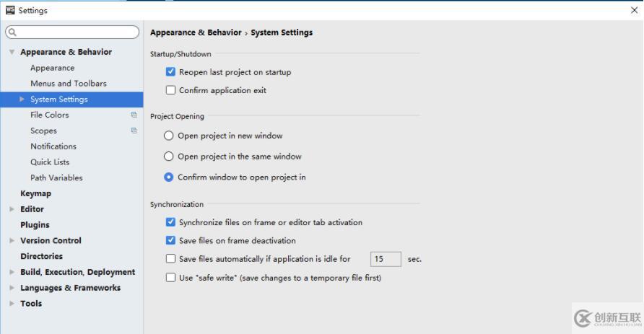Click the idle seconds input field
Image resolution: width=644 pixels, height=334 pixels.
(x=386, y=259)
